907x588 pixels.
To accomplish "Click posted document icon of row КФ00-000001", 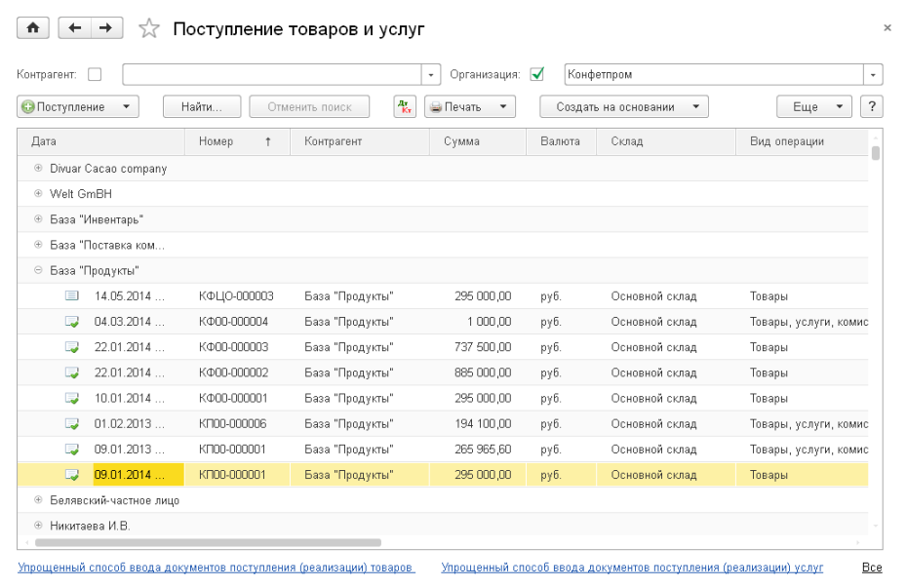I will point(72,398).
